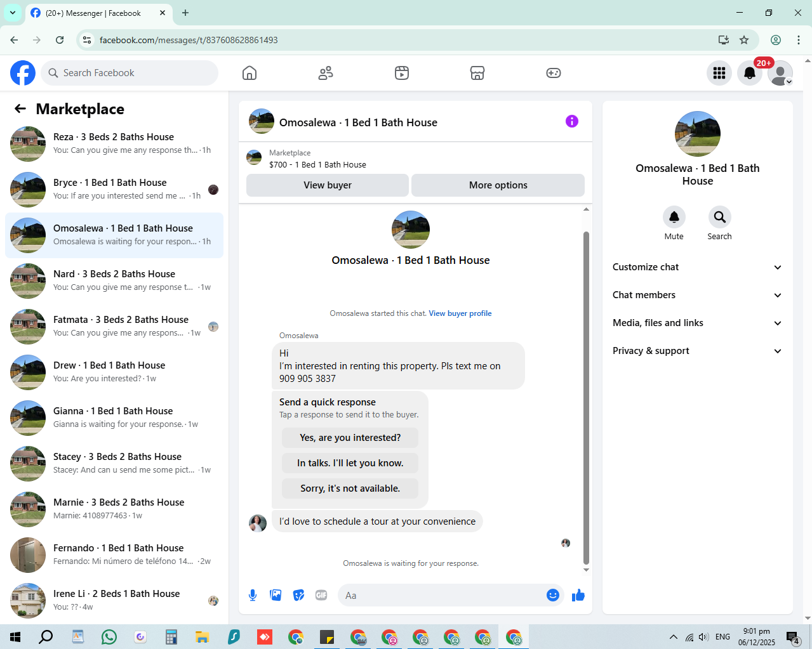812x649 pixels.
Task: Open the Notifications bell
Action: [x=750, y=73]
